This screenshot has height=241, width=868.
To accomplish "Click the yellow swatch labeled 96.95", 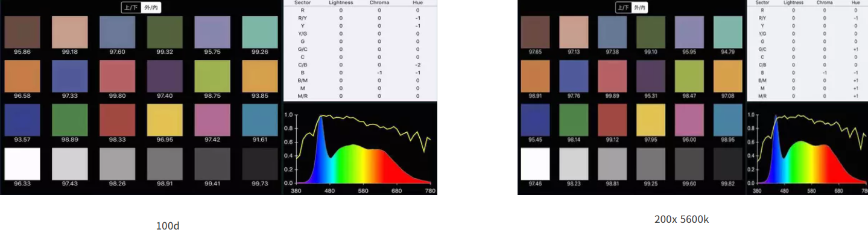I will [x=165, y=120].
